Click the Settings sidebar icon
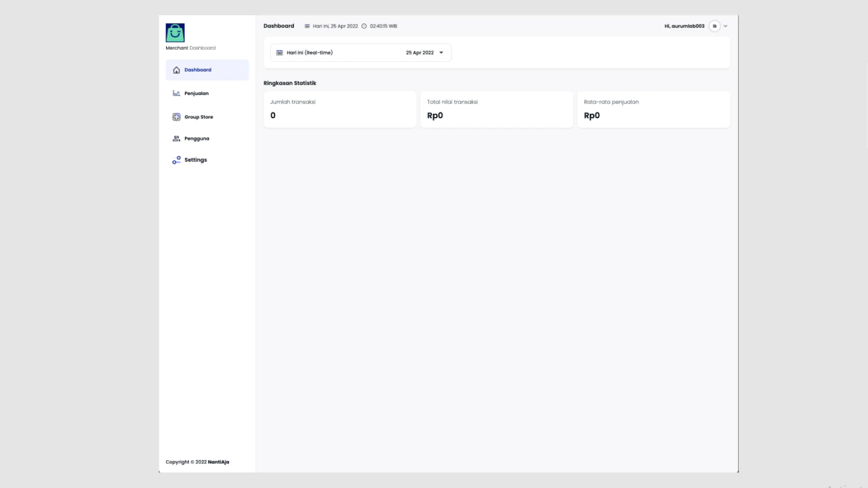This screenshot has height=488, width=868. (x=176, y=160)
